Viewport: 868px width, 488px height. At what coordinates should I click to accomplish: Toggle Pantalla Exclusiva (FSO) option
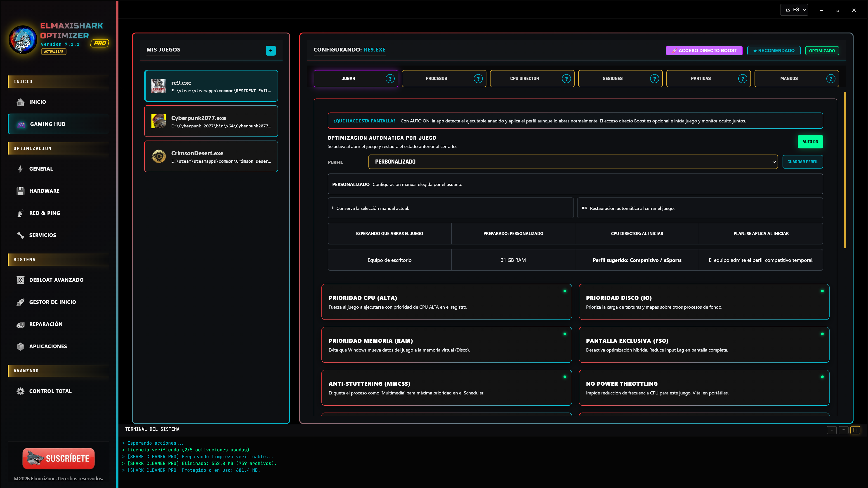[704, 345]
